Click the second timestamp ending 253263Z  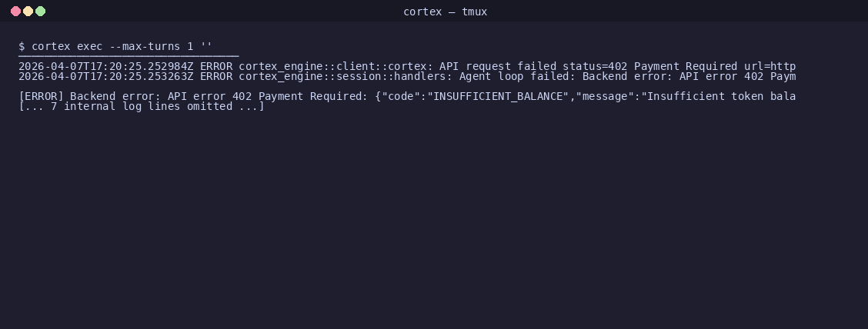[105, 76]
